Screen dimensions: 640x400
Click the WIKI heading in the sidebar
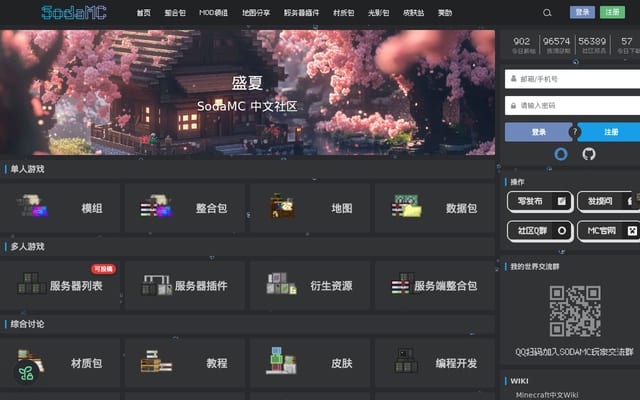click(519, 381)
